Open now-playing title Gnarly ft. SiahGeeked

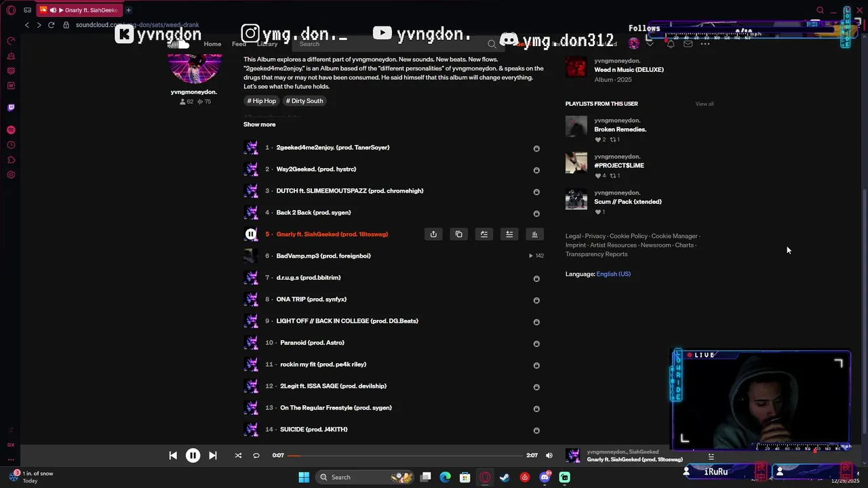(x=635, y=460)
